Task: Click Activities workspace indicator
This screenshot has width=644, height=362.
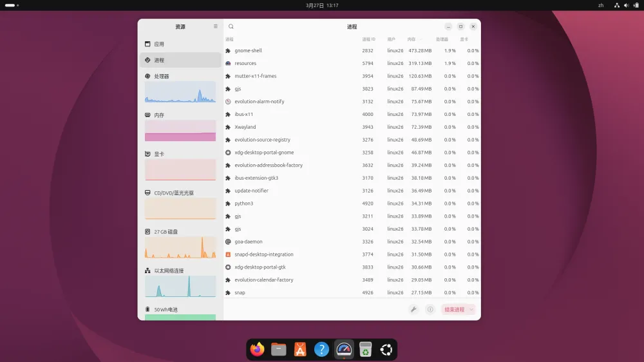Action: [x=12, y=5]
